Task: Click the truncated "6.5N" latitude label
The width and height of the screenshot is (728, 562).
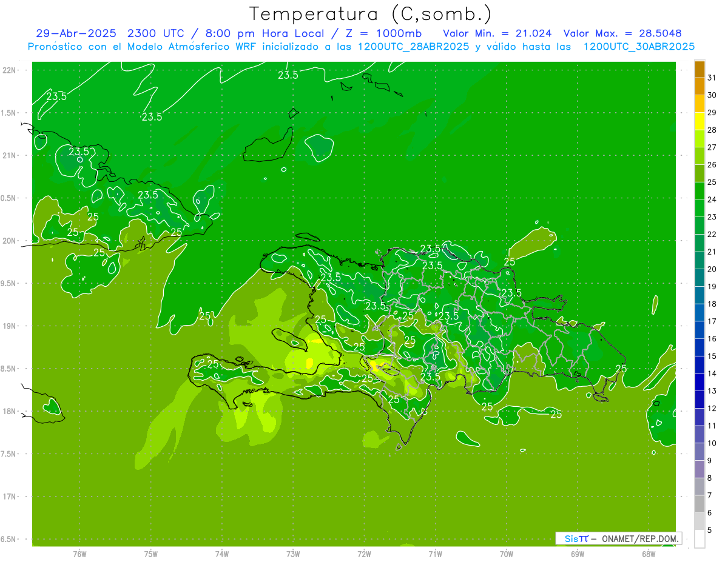Action: tap(8, 539)
